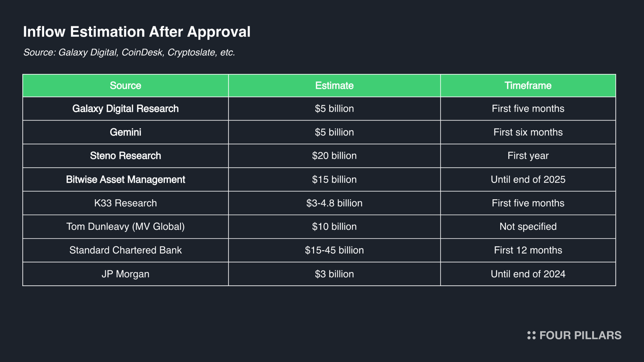Select the Source column header
The width and height of the screenshot is (644, 362).
click(125, 86)
